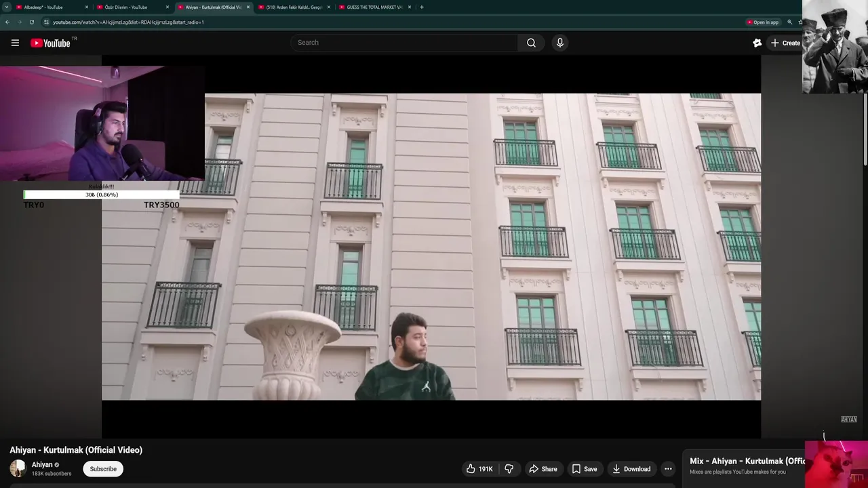The width and height of the screenshot is (868, 488).
Task: Close the Arden Fakir Kaldı tab
Action: pos(329,7)
